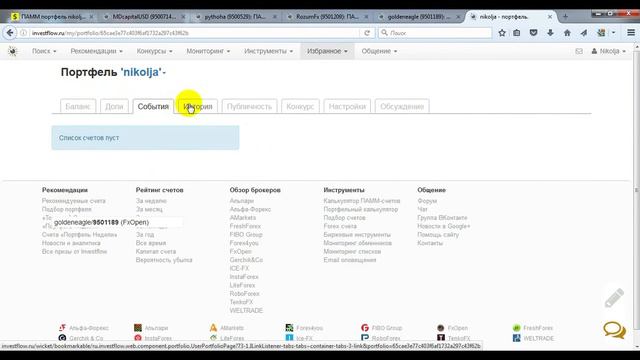Open the orange chat bubbles icon
Viewport: 640px width, 360px height.
pyautogui.click(x=615, y=330)
